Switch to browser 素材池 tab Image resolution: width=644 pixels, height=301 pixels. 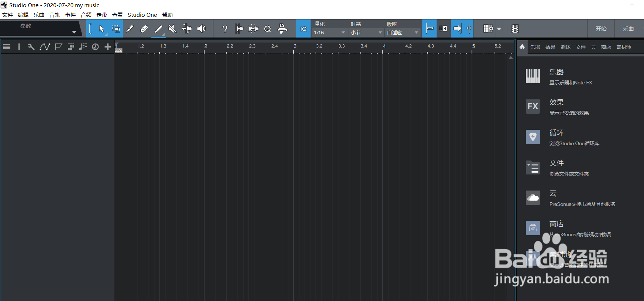tap(624, 47)
